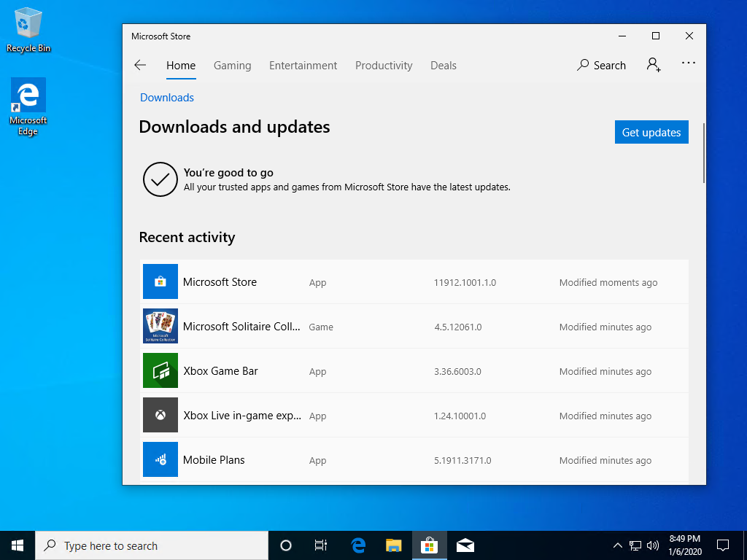Show hidden tray icons chevron

click(x=617, y=545)
